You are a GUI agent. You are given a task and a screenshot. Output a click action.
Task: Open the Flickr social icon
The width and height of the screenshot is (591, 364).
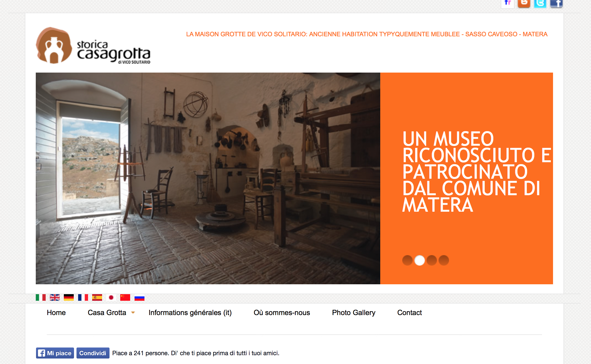(x=508, y=3)
